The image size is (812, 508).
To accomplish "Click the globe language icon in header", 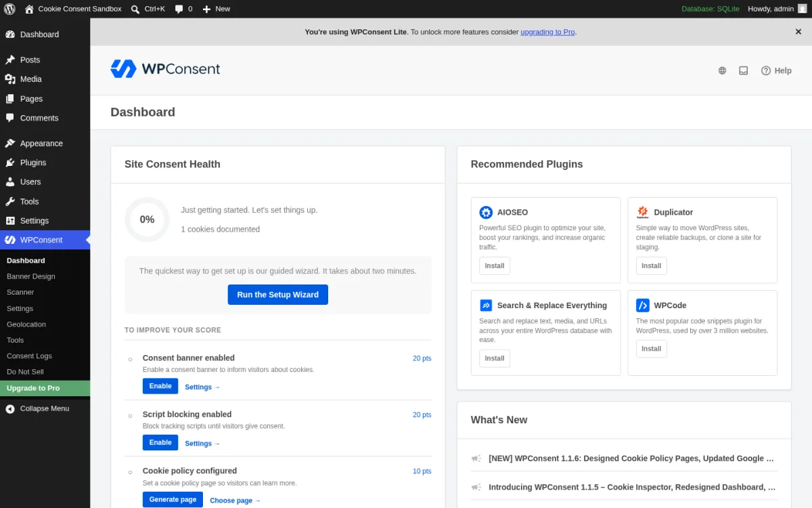I will 722,70.
